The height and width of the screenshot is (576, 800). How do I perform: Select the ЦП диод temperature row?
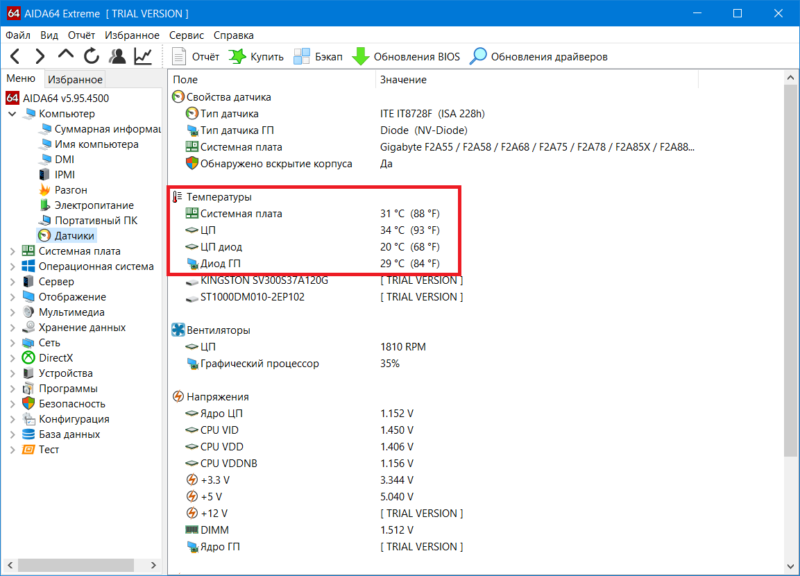pyautogui.click(x=221, y=247)
